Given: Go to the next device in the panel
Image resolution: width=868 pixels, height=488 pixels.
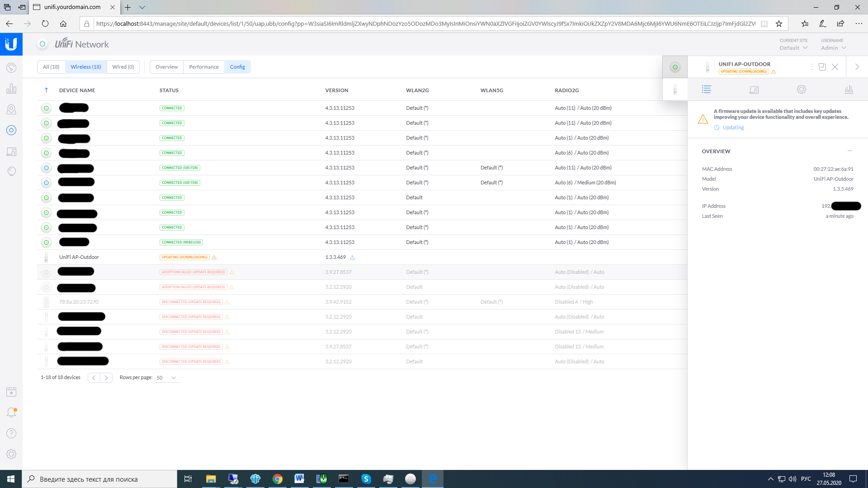Looking at the screenshot, I should [x=857, y=67].
